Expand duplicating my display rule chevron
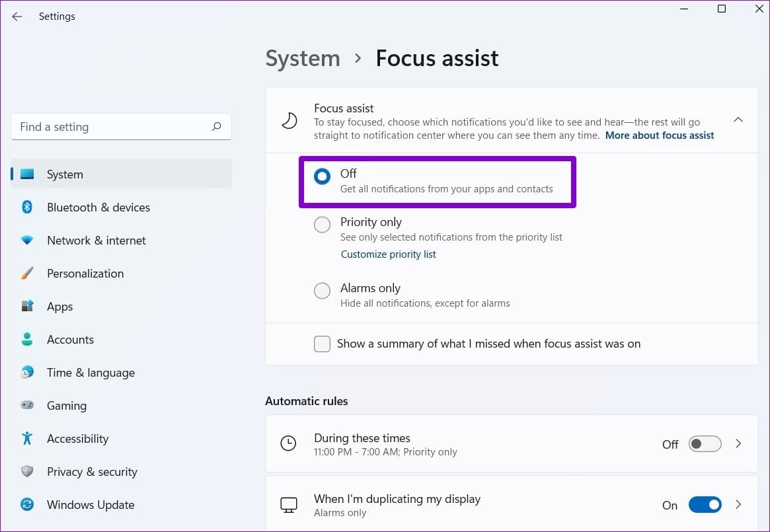This screenshot has height=532, width=770. click(x=738, y=504)
